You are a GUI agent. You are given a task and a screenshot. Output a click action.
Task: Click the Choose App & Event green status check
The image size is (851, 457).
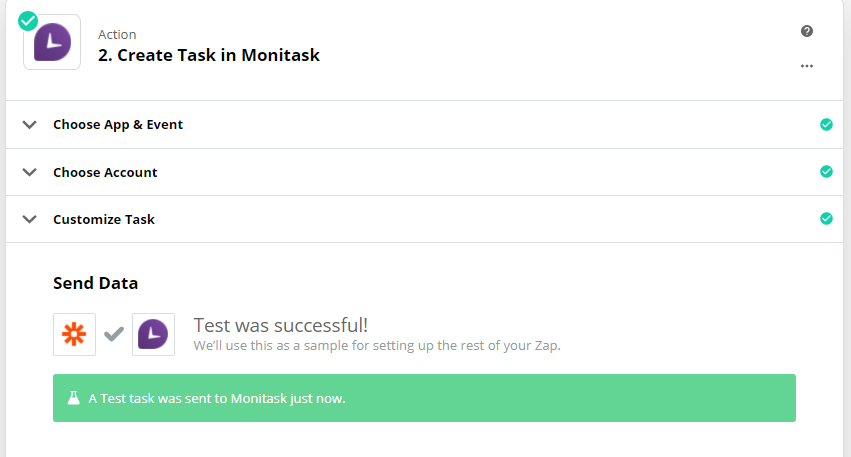click(x=826, y=125)
